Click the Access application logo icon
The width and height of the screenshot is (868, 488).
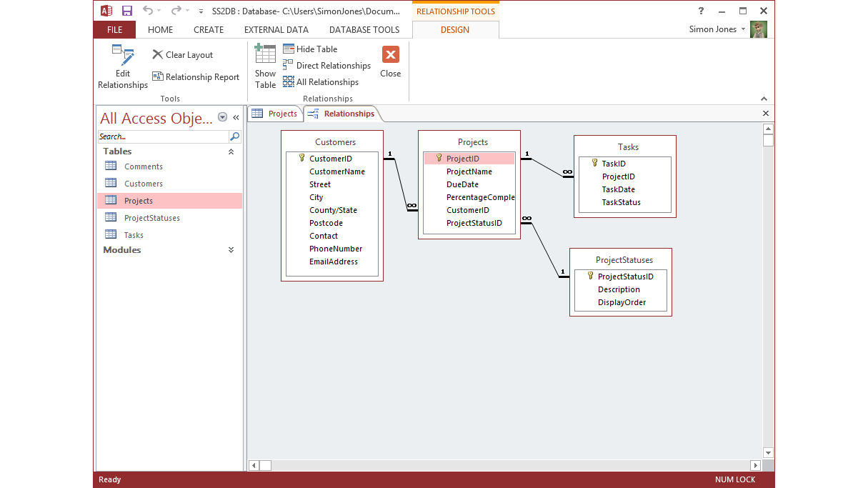(x=106, y=11)
